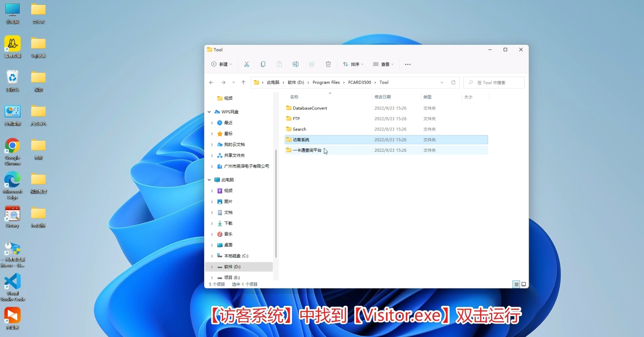Select the 访客系统 folder
Viewport: 644px width, 337px height.
(x=301, y=140)
